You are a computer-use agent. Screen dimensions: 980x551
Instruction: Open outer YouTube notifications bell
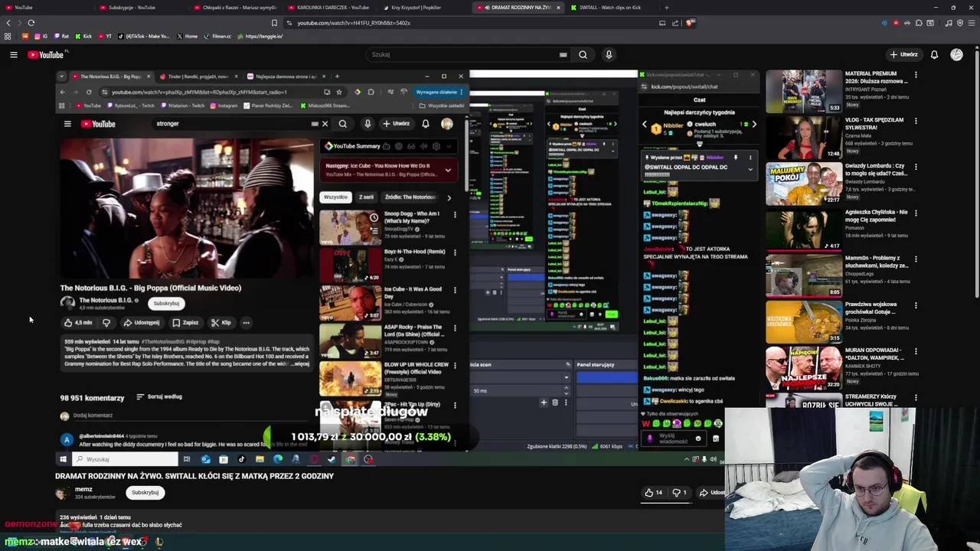point(934,54)
